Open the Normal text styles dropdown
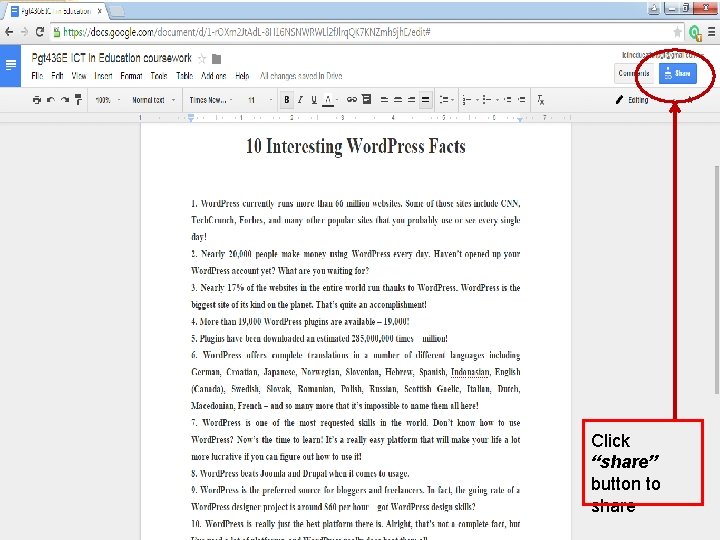 (x=153, y=100)
